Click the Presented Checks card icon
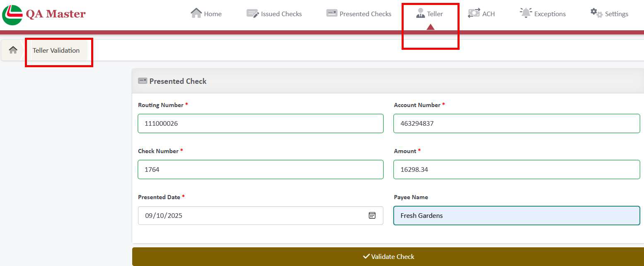644x266 pixels. [332, 13]
